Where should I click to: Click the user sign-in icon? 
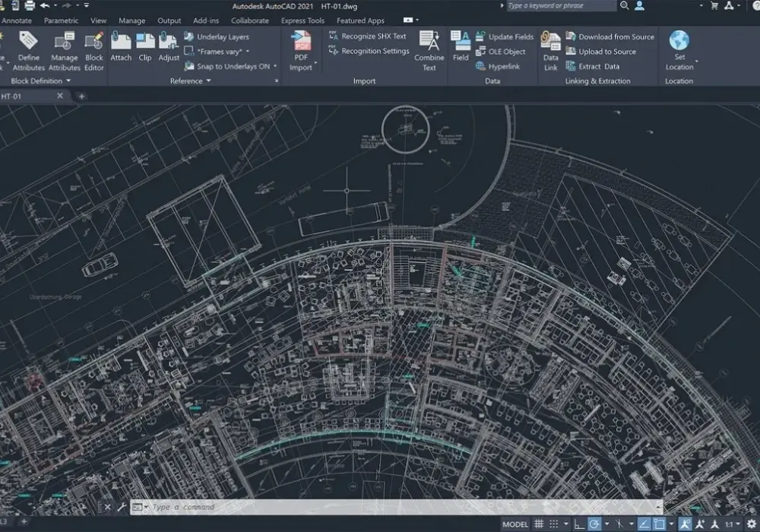pos(640,5)
